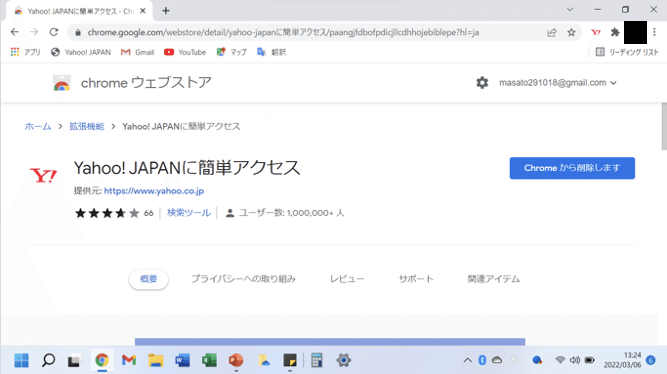Open the Yahoo! JAPAN bookmark
This screenshot has width=667, height=374.
point(81,52)
